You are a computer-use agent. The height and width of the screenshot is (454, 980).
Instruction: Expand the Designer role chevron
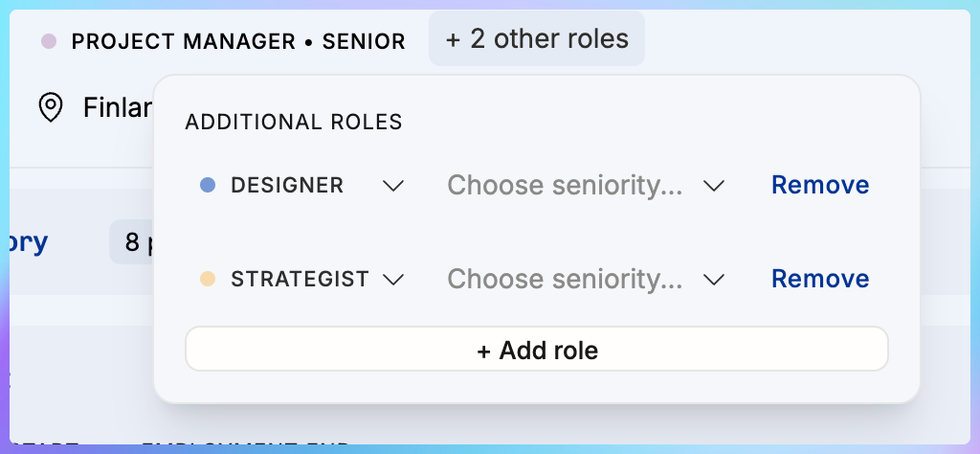pyautogui.click(x=393, y=186)
